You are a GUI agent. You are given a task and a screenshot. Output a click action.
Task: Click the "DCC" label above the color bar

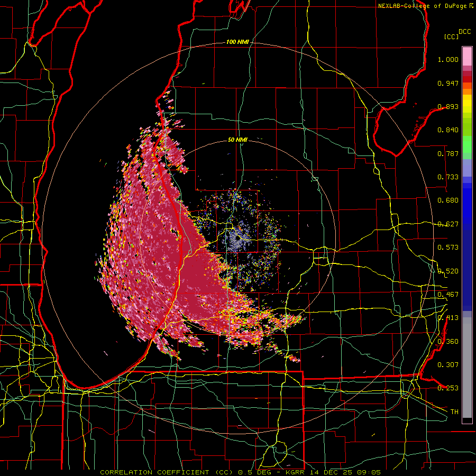pyautogui.click(x=464, y=32)
